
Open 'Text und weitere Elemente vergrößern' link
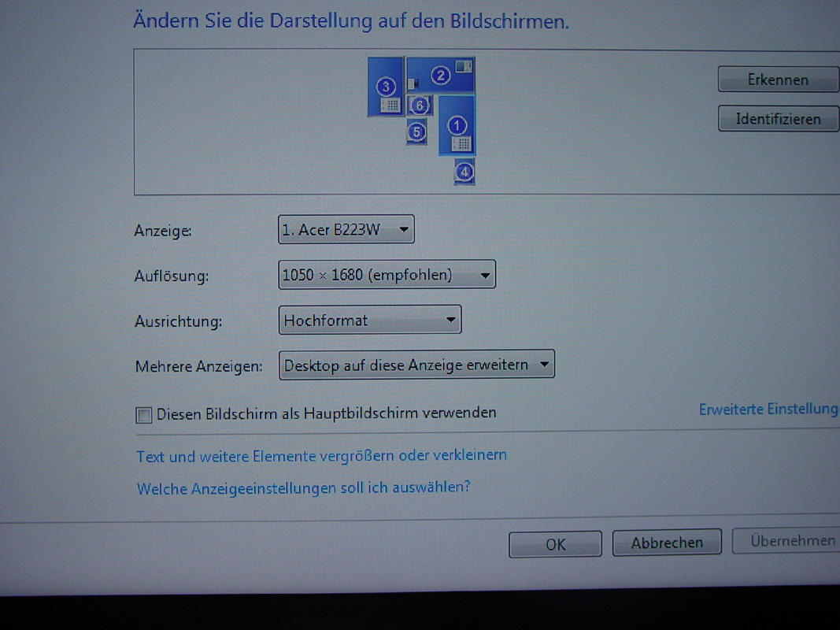321,456
